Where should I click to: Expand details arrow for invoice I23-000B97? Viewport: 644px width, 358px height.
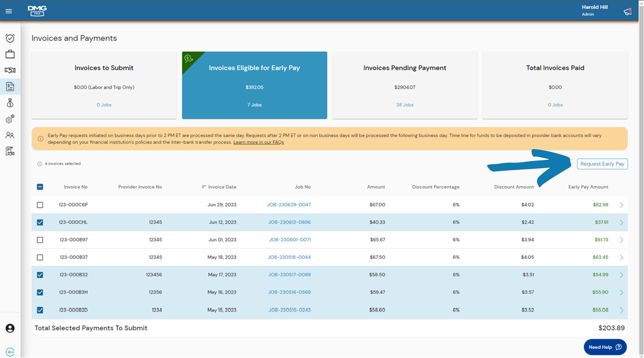(x=621, y=240)
